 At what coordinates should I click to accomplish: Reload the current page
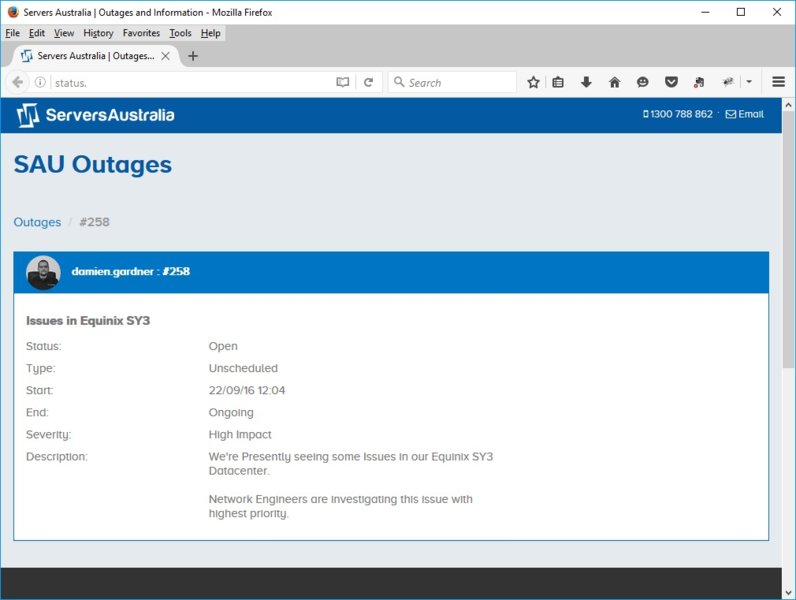[369, 82]
